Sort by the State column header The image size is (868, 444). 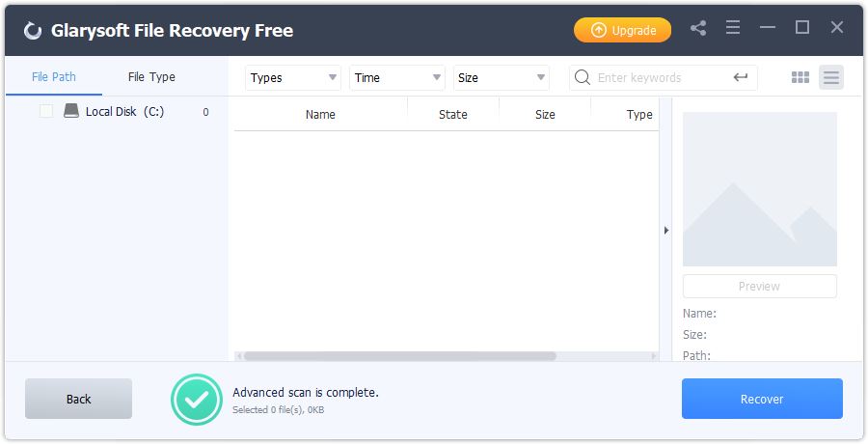[x=453, y=114]
